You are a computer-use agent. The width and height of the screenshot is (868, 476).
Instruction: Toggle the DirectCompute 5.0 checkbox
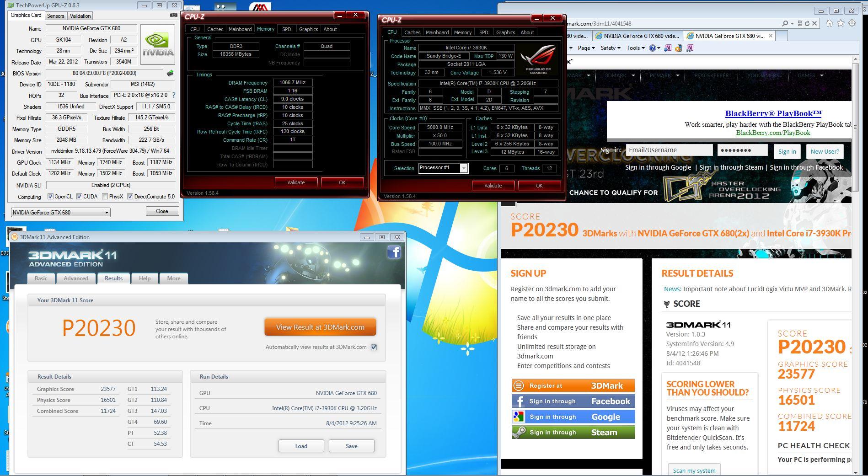pyautogui.click(x=130, y=197)
